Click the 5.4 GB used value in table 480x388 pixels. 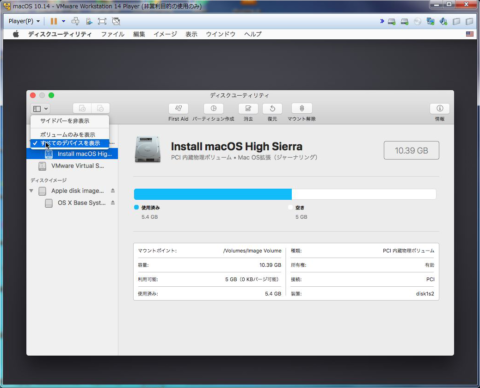[x=273, y=294]
